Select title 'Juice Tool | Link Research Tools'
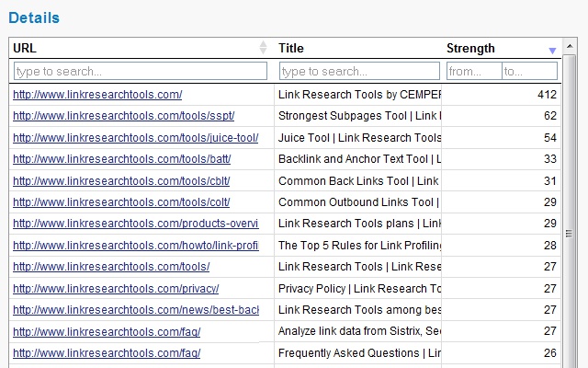Viewport: 588px width, 368px height. point(359,138)
